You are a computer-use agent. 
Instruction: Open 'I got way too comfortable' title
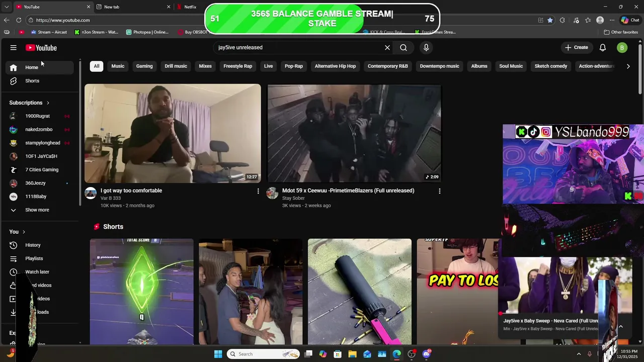(x=131, y=191)
